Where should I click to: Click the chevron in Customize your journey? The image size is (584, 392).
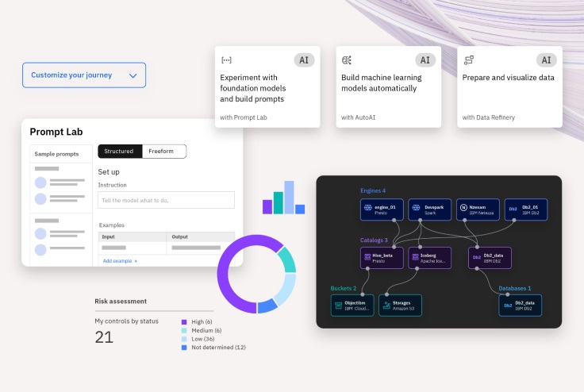pyautogui.click(x=133, y=75)
